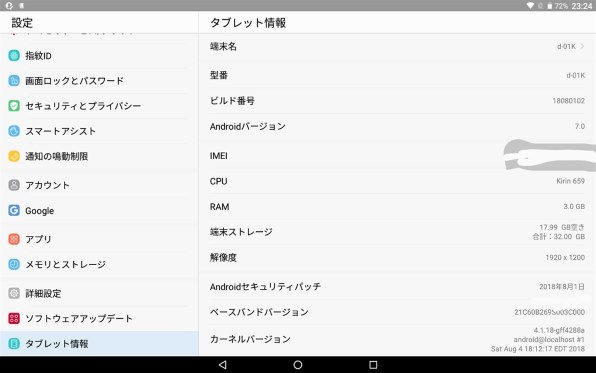Select the highlighted タブレット情報 entry
Screen dimensions: 596x373
coord(99,343)
